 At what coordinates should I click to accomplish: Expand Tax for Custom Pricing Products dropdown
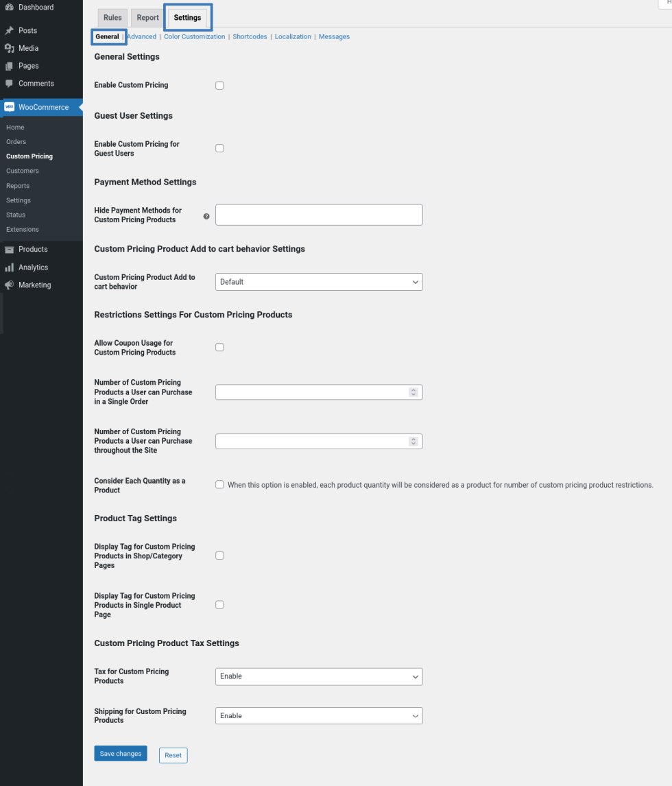click(x=319, y=676)
